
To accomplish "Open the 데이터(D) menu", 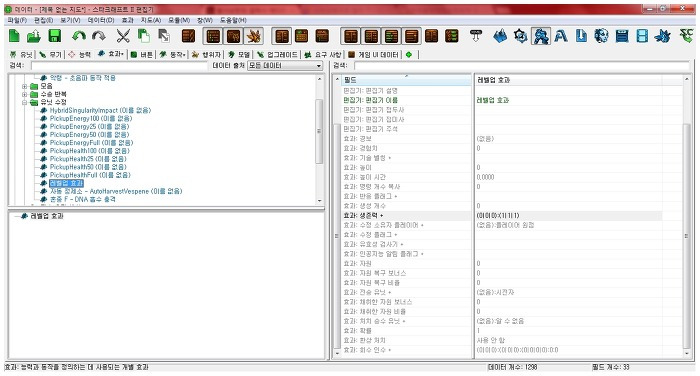I will [100, 20].
